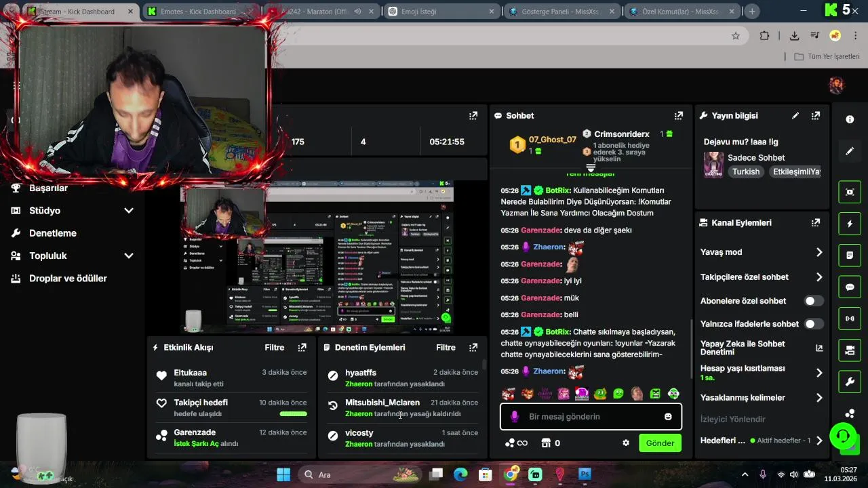Open chat settings gear beside Gönder
This screenshot has height=488, width=868.
[626, 443]
